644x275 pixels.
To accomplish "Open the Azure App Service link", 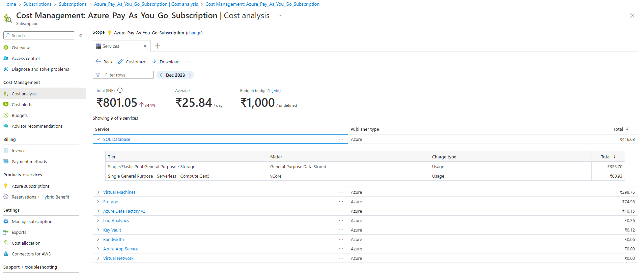I will point(121,249).
